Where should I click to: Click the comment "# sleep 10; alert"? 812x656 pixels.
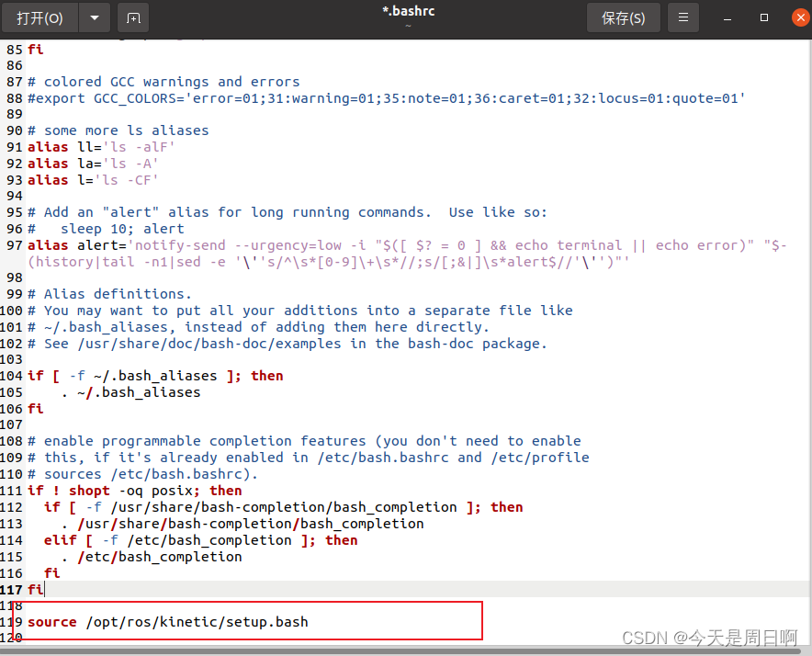[106, 229]
